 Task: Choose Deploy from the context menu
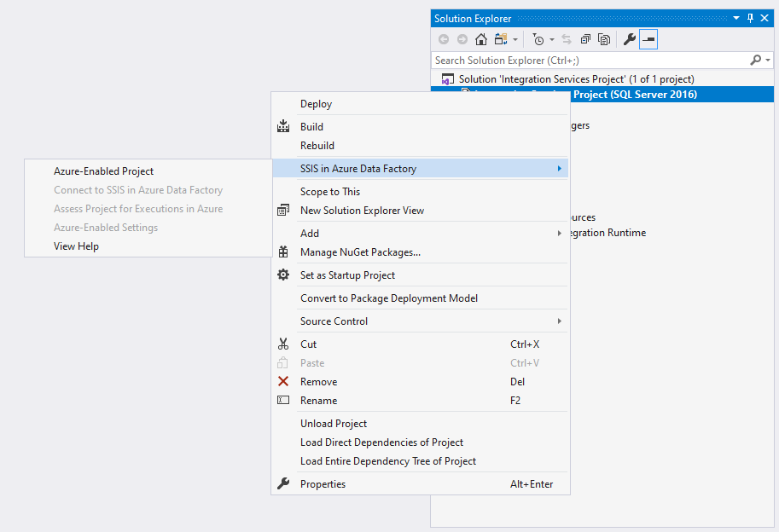click(x=420, y=104)
